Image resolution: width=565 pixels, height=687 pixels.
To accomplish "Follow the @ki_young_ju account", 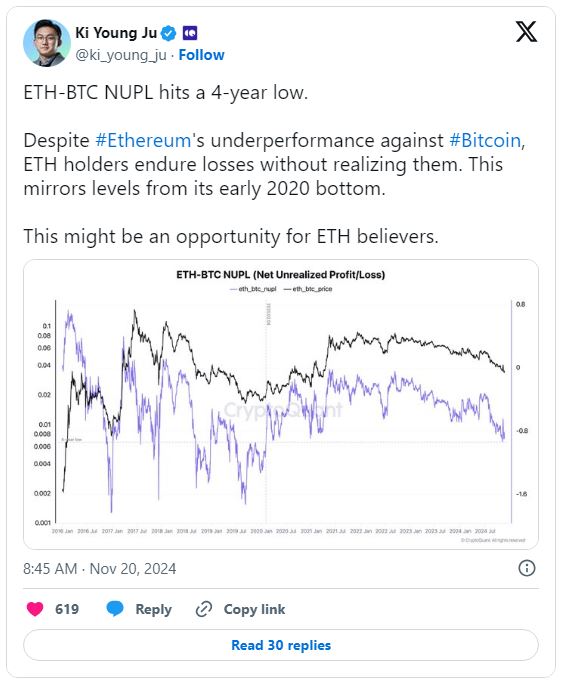I will point(201,55).
